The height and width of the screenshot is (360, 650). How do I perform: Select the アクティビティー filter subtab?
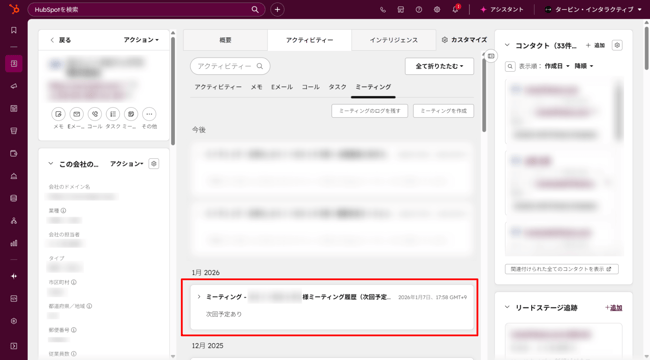coord(218,87)
